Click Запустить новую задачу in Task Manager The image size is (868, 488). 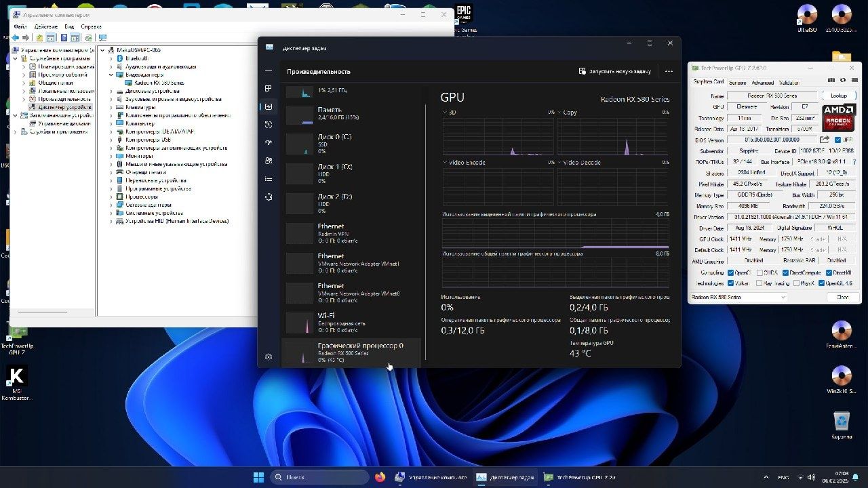(614, 71)
